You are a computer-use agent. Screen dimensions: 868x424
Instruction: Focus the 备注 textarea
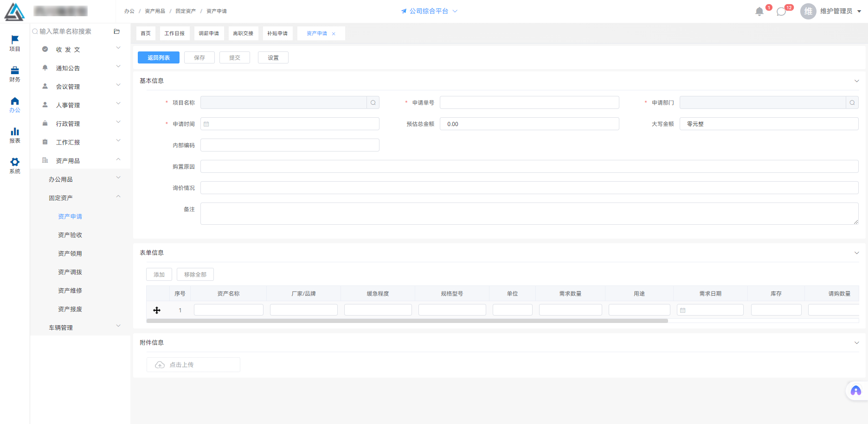click(529, 214)
